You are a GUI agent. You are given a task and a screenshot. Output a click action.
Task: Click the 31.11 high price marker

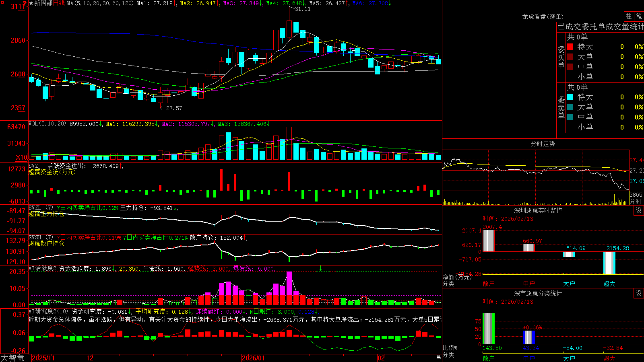[303, 9]
